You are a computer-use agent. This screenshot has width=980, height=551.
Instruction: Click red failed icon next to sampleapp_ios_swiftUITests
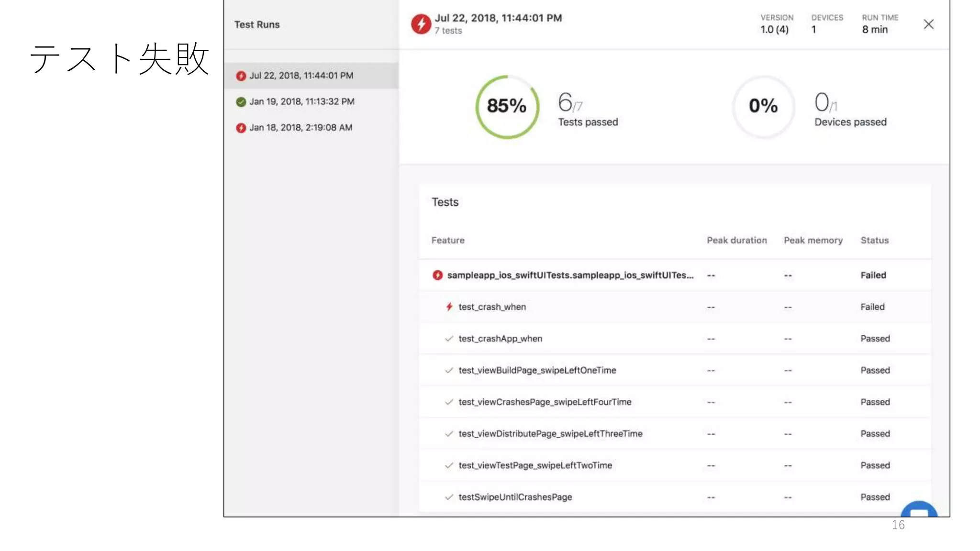(437, 275)
